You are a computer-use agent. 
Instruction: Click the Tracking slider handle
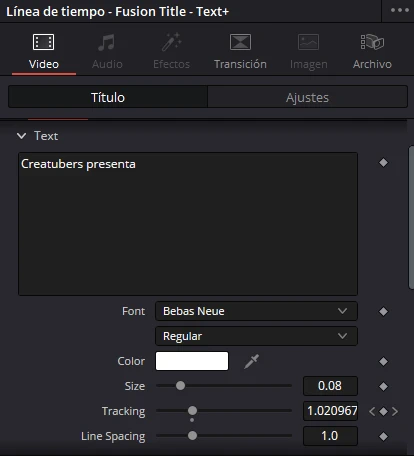click(192, 411)
